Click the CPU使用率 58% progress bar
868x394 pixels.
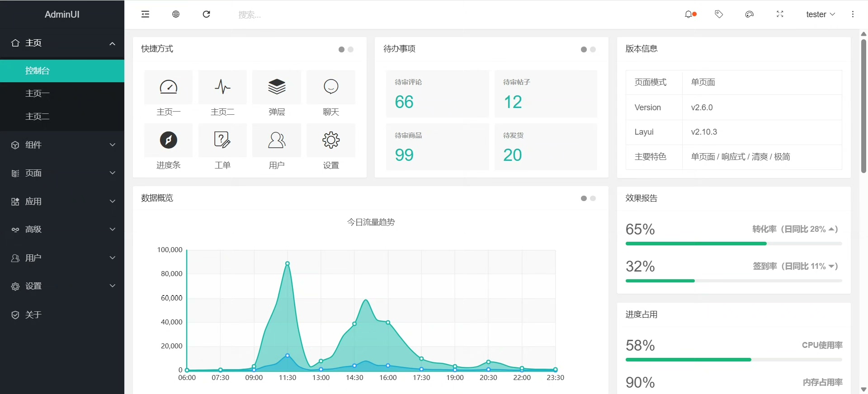coord(734,360)
